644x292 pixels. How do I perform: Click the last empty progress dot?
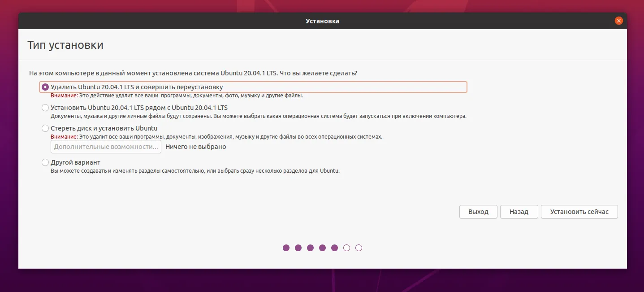coord(359,248)
